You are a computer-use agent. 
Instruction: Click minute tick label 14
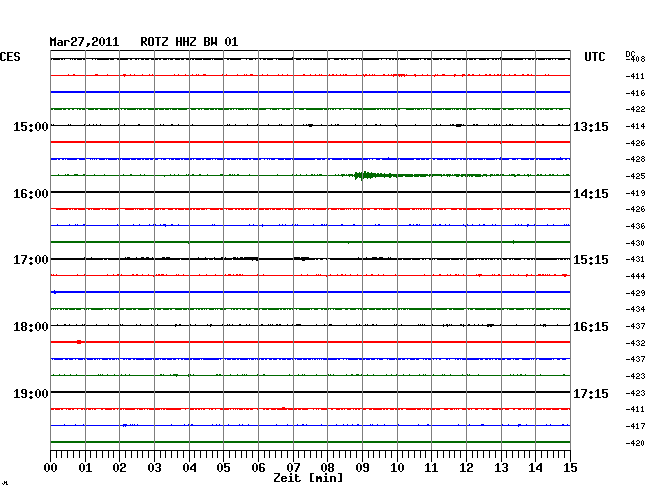pyautogui.click(x=535, y=468)
